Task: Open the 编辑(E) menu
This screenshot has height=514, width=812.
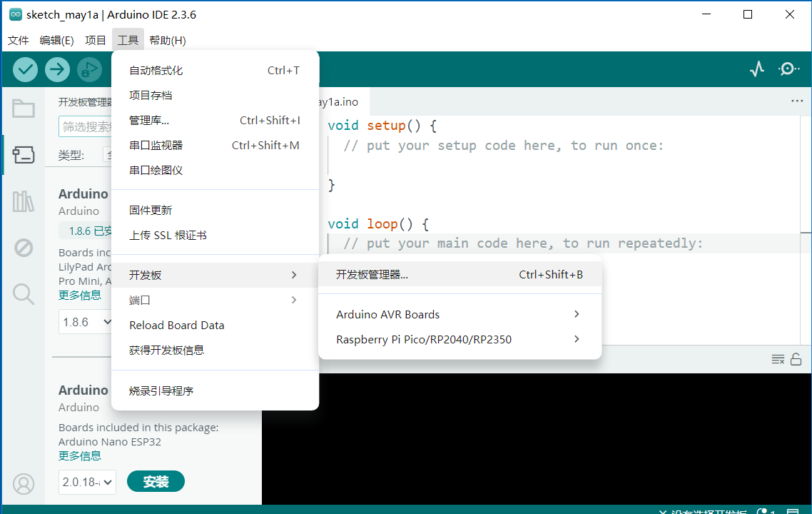Action: 56,41
